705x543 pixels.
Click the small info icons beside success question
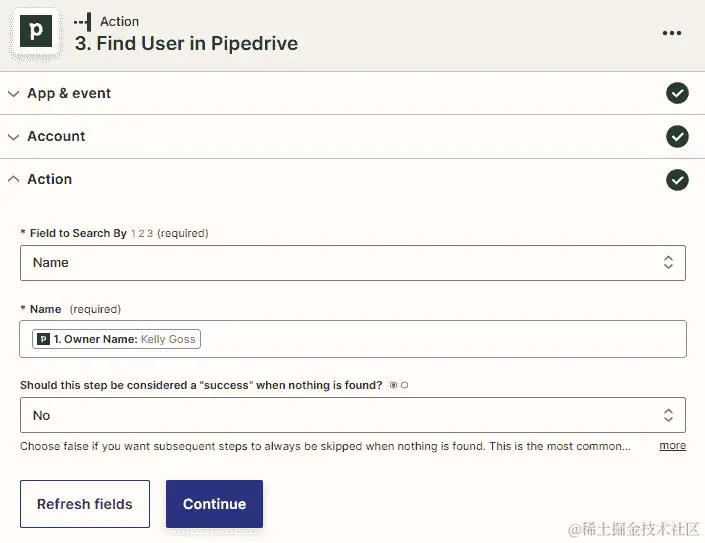tap(399, 385)
